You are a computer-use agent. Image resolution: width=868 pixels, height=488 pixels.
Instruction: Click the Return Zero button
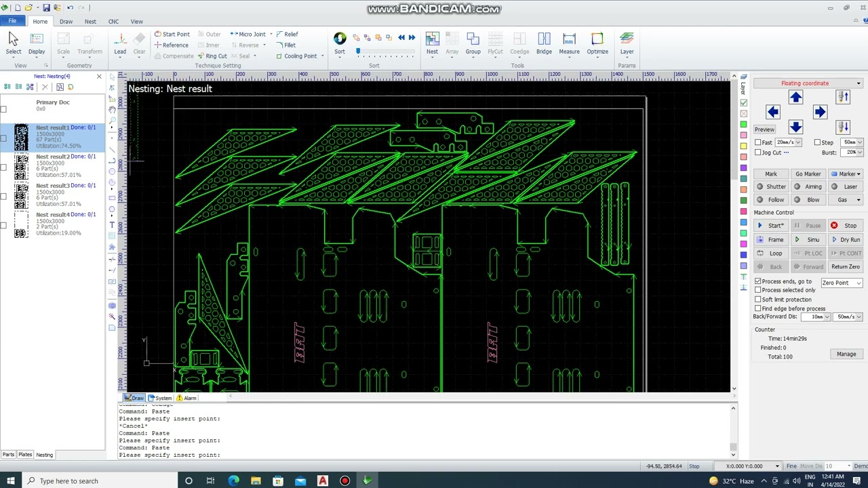click(x=846, y=267)
